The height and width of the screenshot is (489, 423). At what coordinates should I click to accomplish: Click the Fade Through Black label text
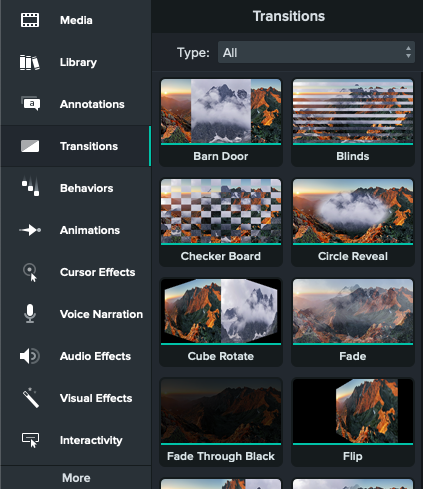221,456
